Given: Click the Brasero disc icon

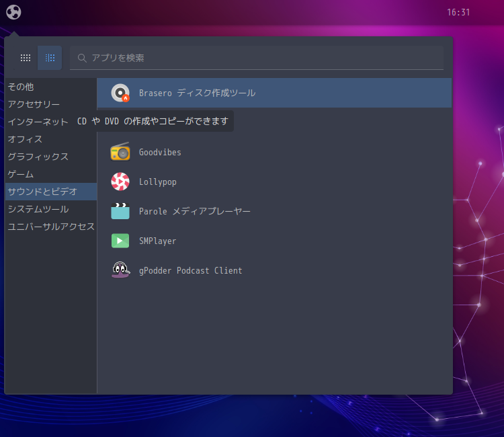Looking at the screenshot, I should (120, 93).
